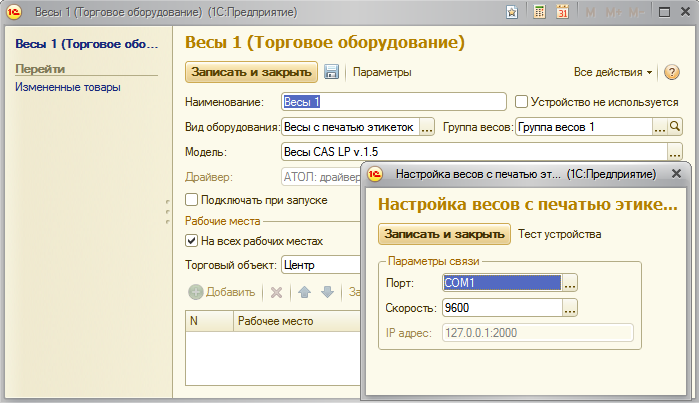
Task: Click the N column header
Action: (x=209, y=321)
